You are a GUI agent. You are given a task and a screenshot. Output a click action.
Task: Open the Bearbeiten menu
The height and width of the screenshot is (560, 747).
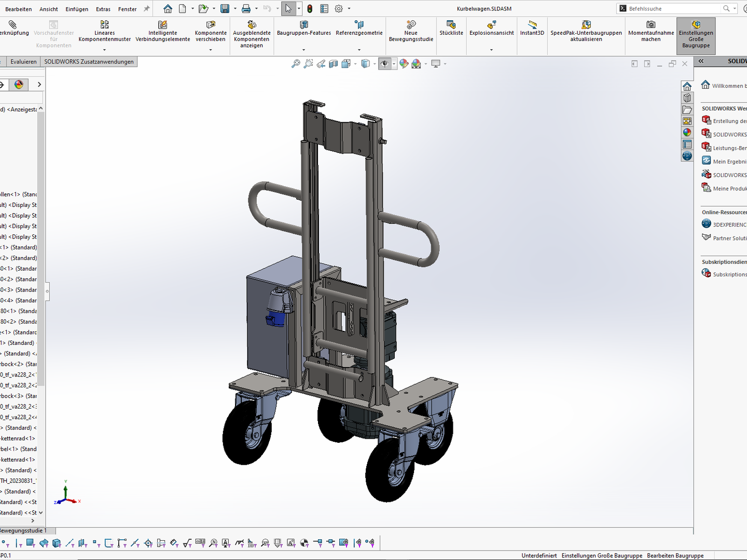[18, 9]
